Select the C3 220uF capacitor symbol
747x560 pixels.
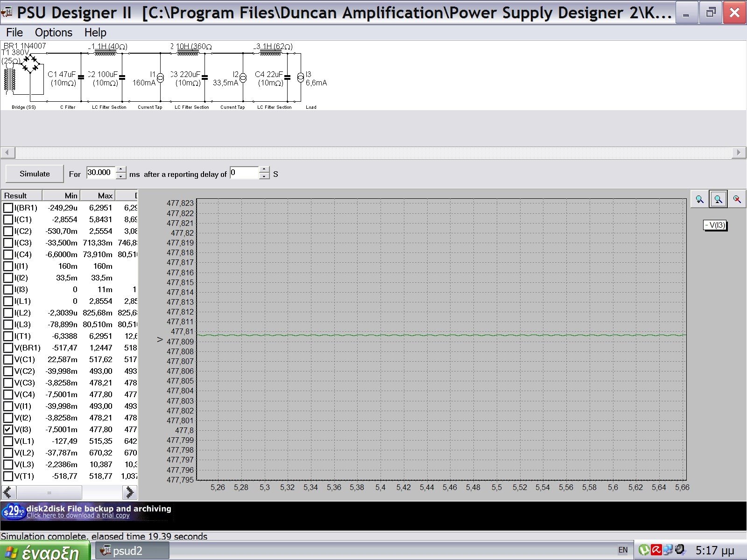(x=204, y=77)
